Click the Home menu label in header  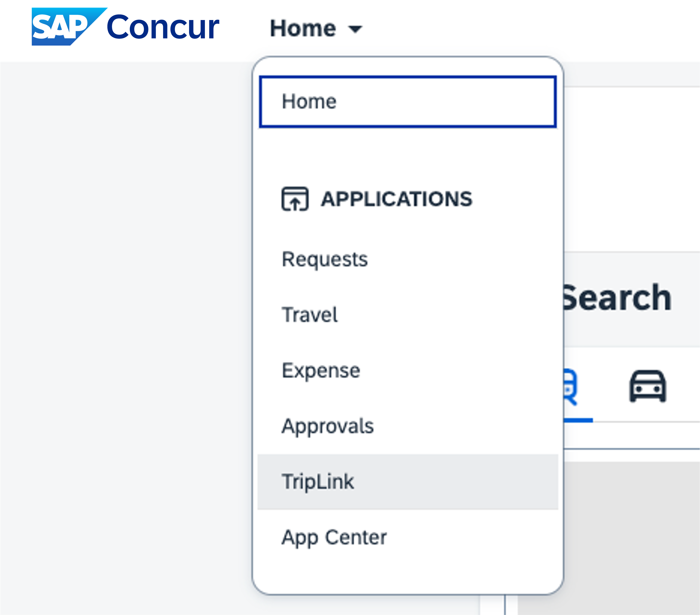coord(303,28)
